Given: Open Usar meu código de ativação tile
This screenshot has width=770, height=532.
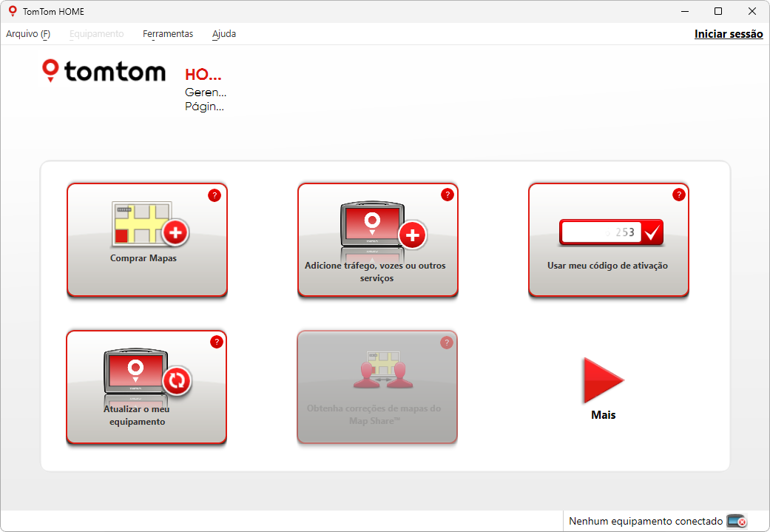Looking at the screenshot, I should tap(609, 240).
